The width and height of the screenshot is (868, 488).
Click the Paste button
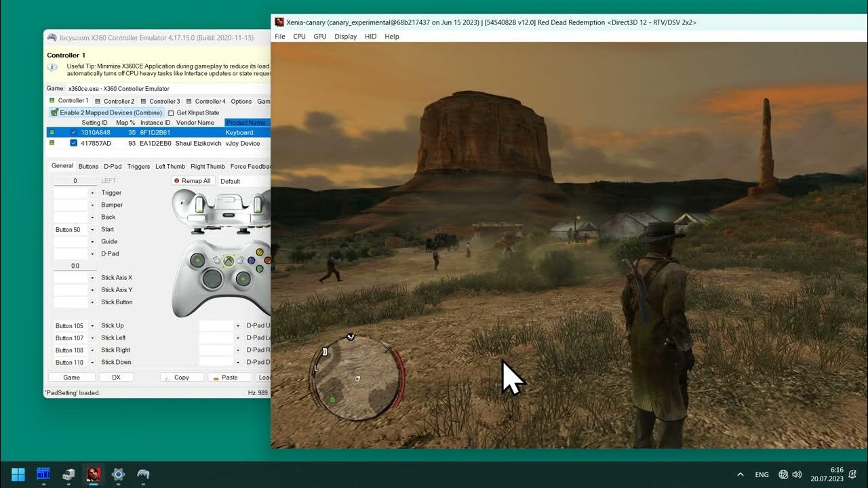230,378
